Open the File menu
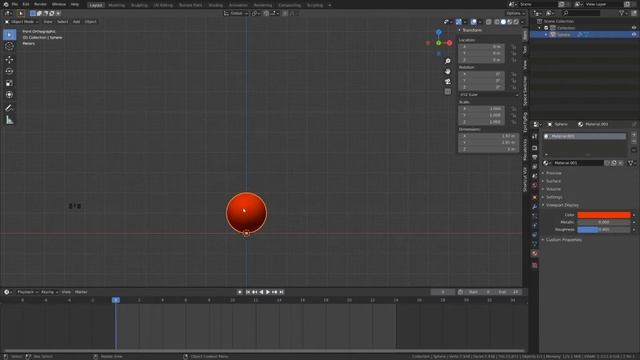This screenshot has height=360, width=640. (14, 4)
